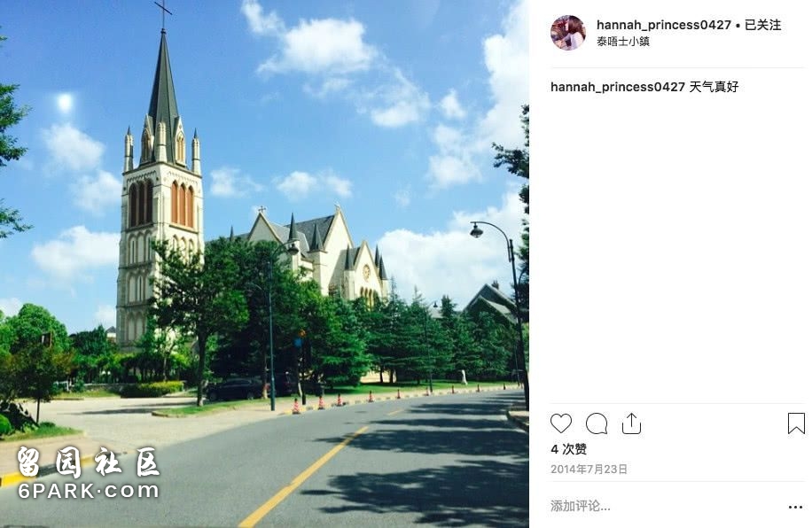Toggle the 已关注 following button
Viewport: 812px width, 528px height.
[x=762, y=24]
